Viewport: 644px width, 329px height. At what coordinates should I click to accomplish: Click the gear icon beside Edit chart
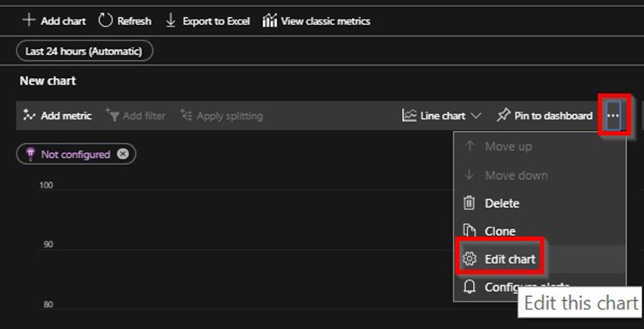tap(469, 259)
